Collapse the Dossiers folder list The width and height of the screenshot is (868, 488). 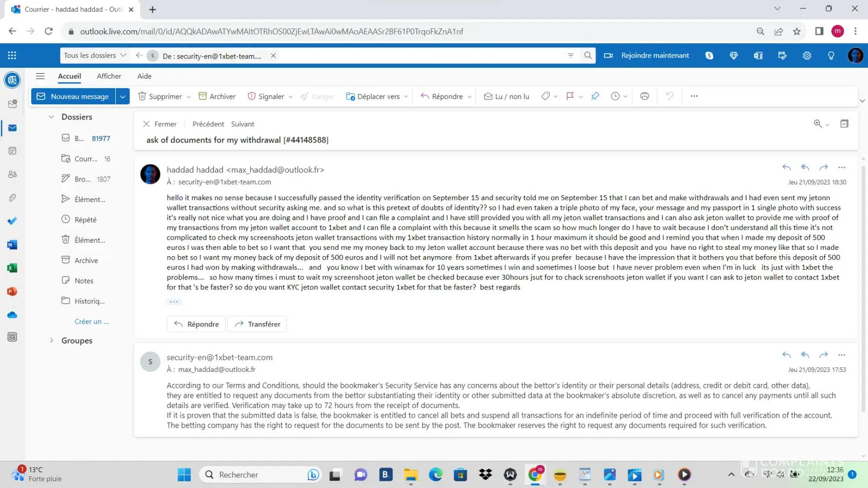(x=51, y=117)
